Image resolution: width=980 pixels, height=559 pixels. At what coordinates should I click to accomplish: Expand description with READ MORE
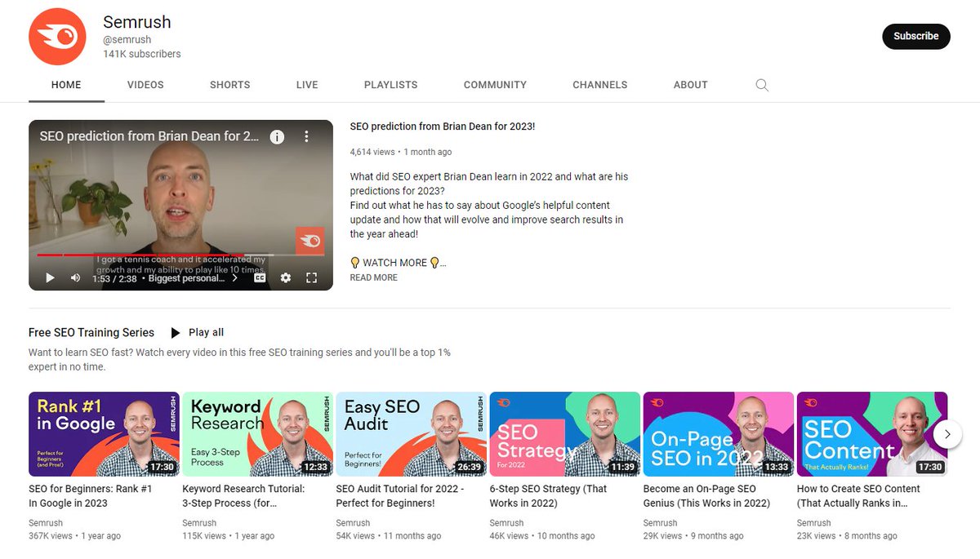coord(374,277)
